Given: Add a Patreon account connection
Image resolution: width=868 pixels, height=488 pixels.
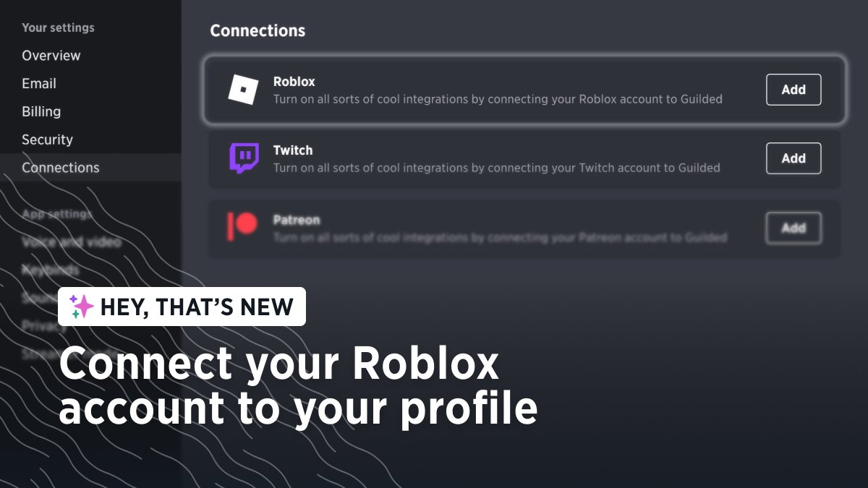Looking at the screenshot, I should [x=793, y=228].
